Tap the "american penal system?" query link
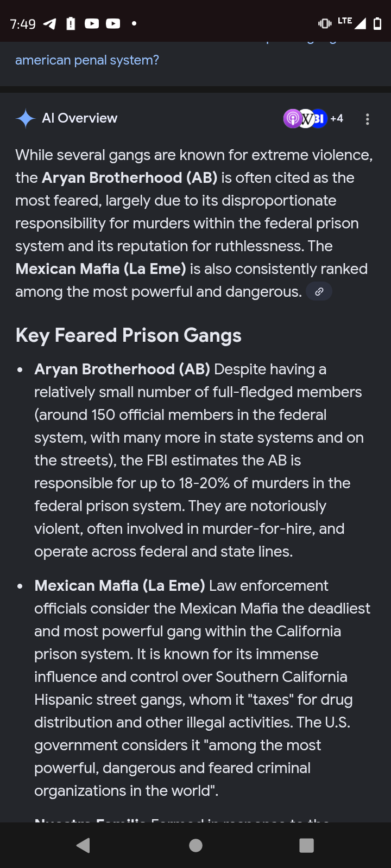 point(87,60)
